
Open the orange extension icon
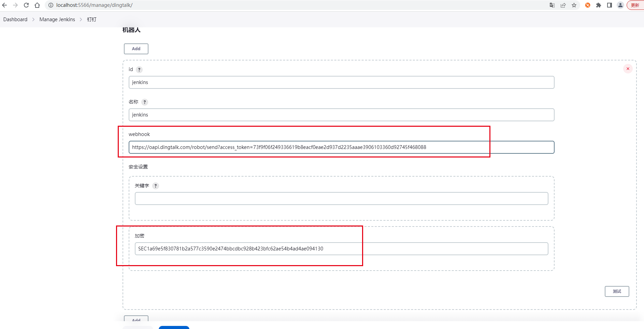coord(588,5)
